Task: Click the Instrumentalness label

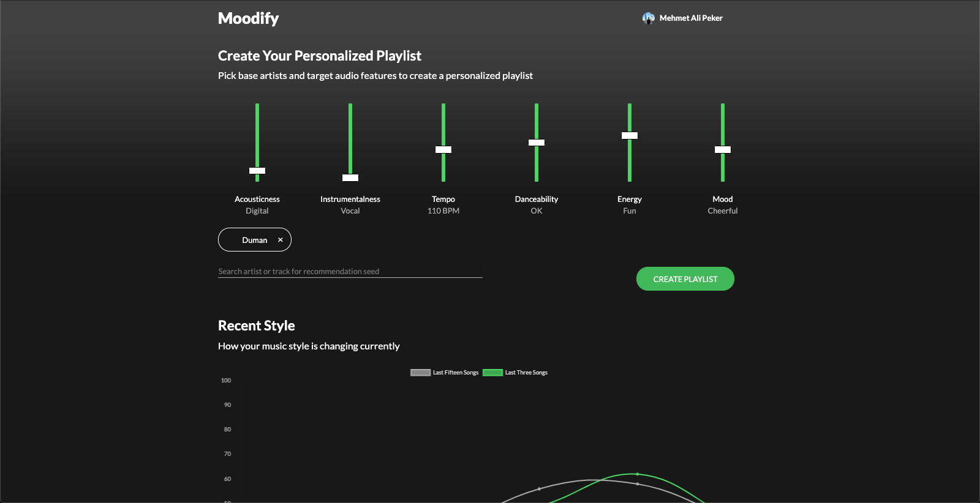Action: click(x=350, y=199)
